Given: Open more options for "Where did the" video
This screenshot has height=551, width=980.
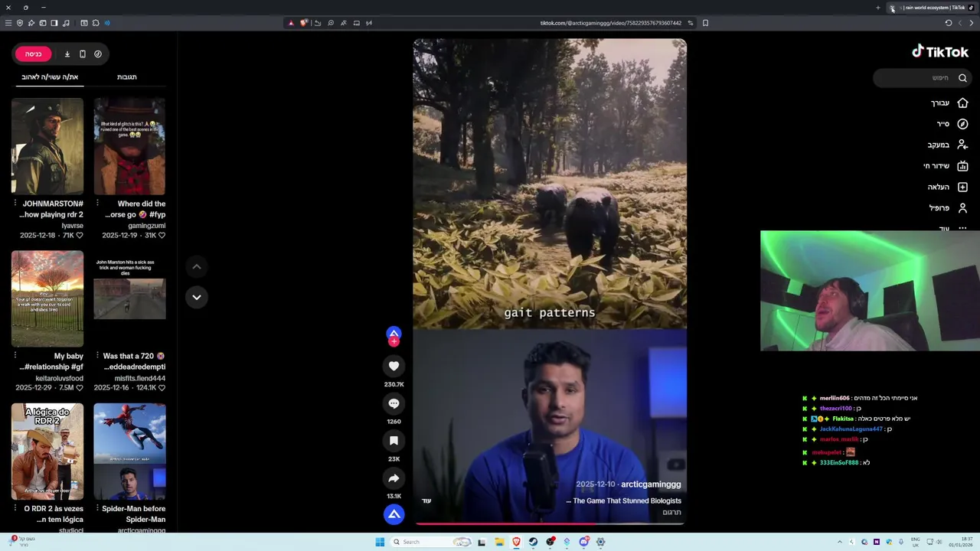Looking at the screenshot, I should coord(97,204).
